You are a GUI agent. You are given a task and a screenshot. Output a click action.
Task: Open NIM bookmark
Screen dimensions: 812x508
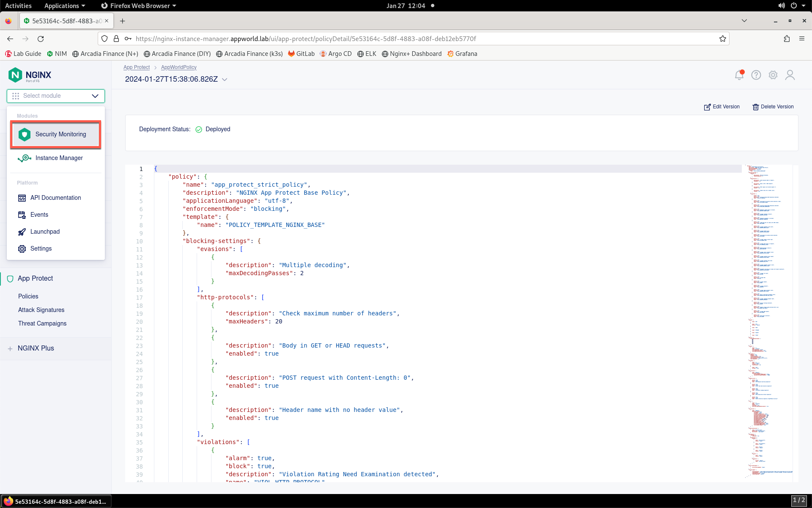(57, 54)
